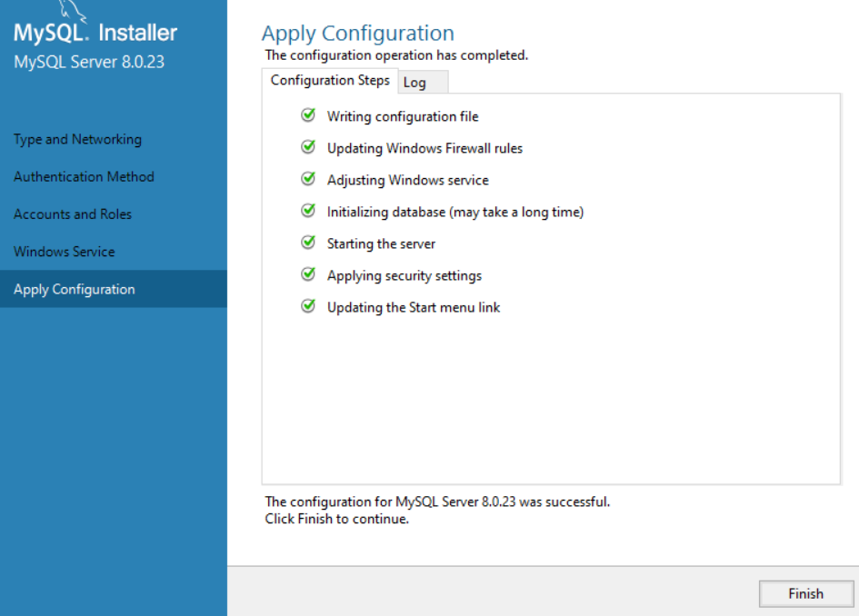Select 'Applying security settings' step text
The height and width of the screenshot is (616, 859).
point(405,275)
